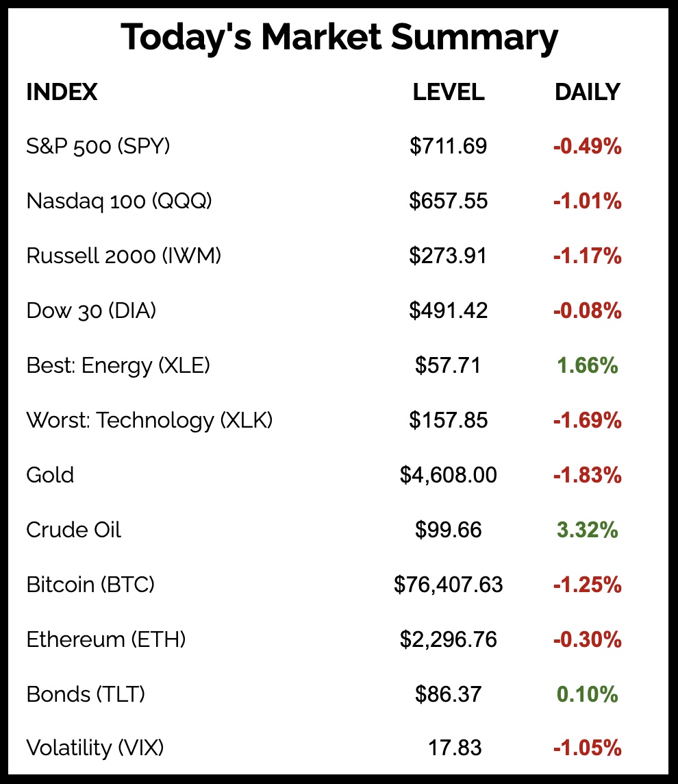Click the Technology -1.69% daily change
This screenshot has width=678, height=784.
(587, 420)
